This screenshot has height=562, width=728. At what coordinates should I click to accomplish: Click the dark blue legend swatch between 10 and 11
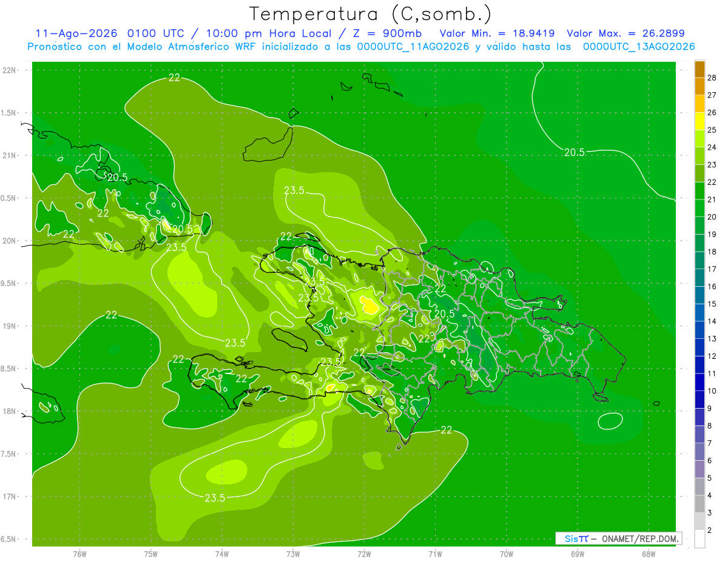[x=699, y=383]
